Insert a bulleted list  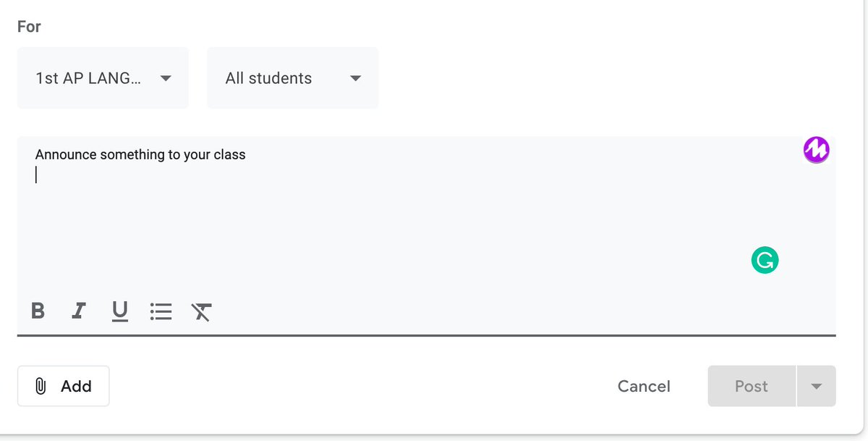(161, 311)
